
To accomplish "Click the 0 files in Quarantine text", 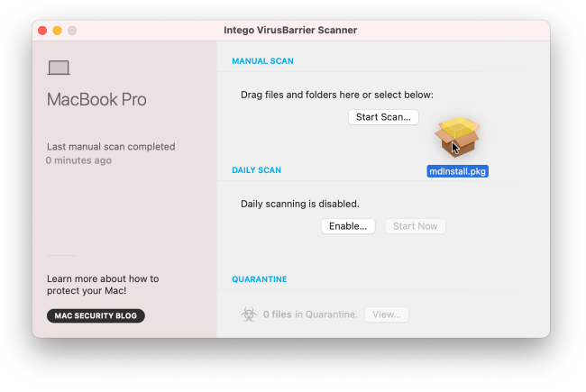I will (310, 315).
